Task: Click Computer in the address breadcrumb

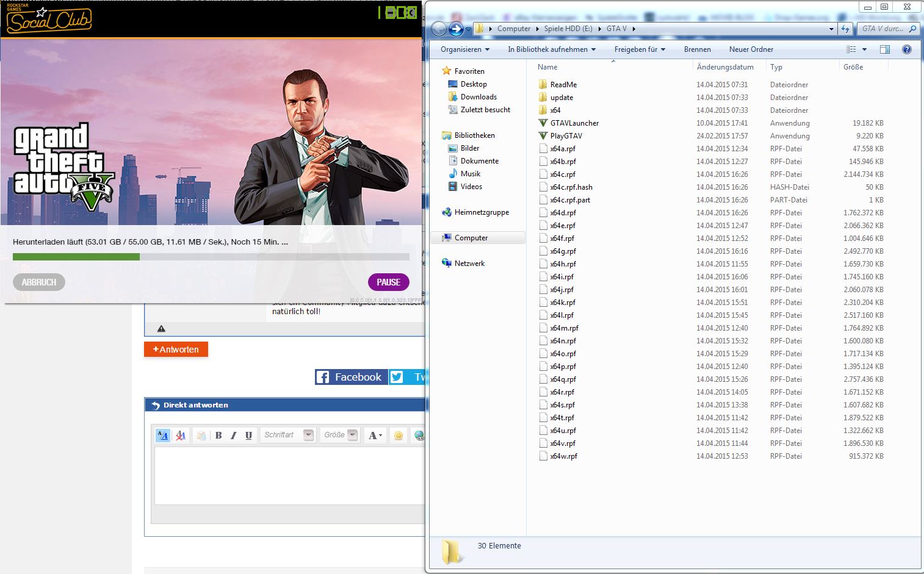Action: (514, 29)
